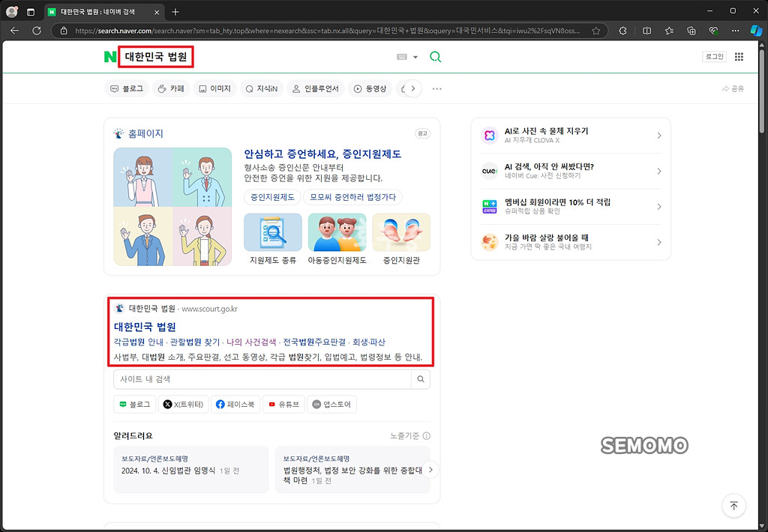Click the green search magnifier icon

coord(435,57)
